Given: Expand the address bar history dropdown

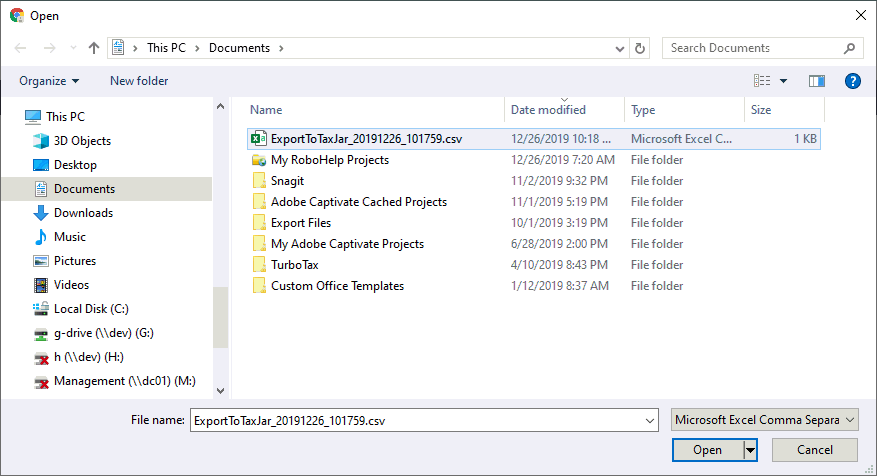Looking at the screenshot, I should click(619, 48).
